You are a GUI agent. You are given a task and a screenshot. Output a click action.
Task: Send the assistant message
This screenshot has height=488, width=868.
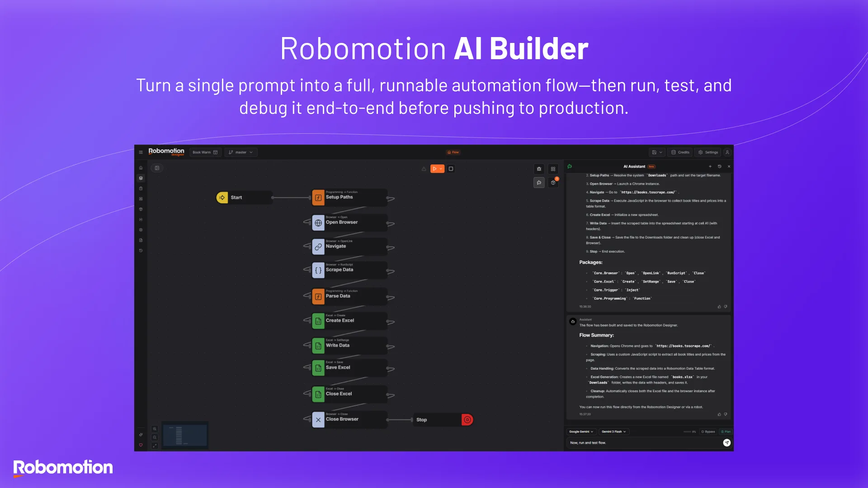[x=726, y=443]
